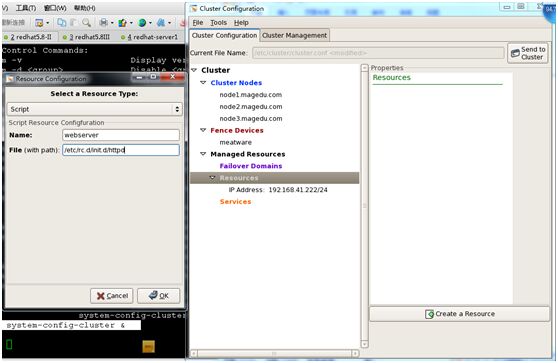Click the Cluster Nodes tree label
Viewport: 558px width, 363px height.
[236, 83]
